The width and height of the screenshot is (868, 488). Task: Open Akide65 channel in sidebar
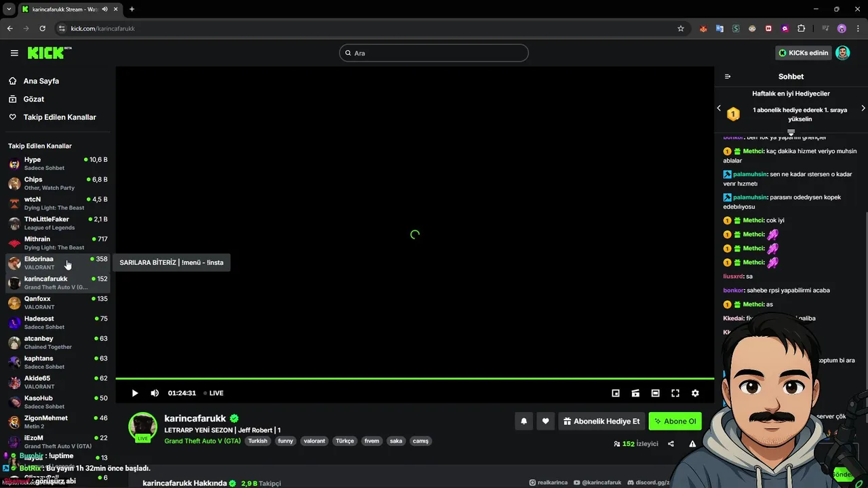point(58,382)
